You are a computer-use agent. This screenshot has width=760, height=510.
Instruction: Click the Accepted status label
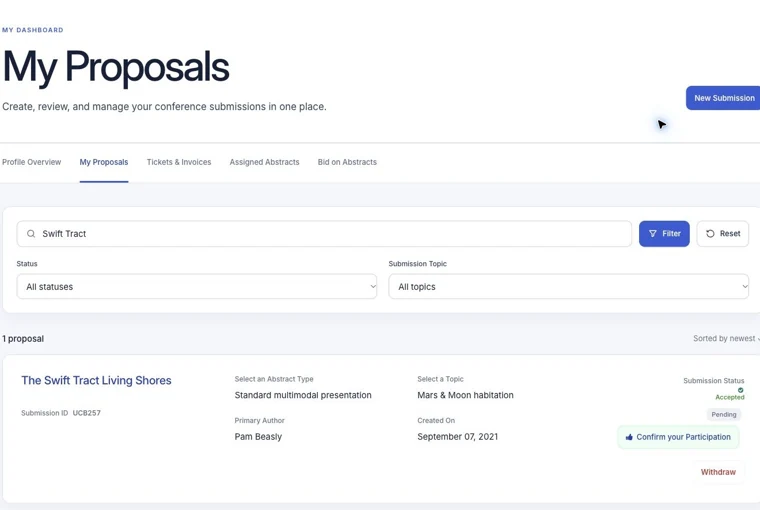pos(729,397)
